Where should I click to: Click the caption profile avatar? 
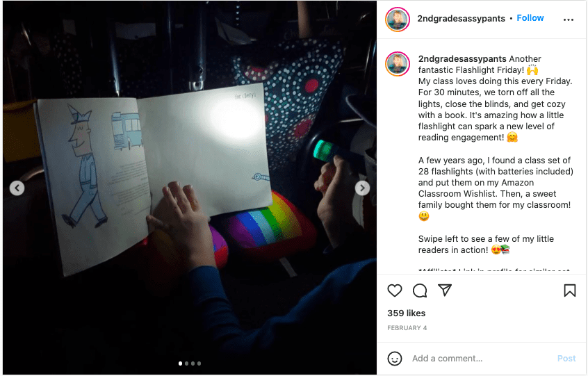pyautogui.click(x=398, y=64)
